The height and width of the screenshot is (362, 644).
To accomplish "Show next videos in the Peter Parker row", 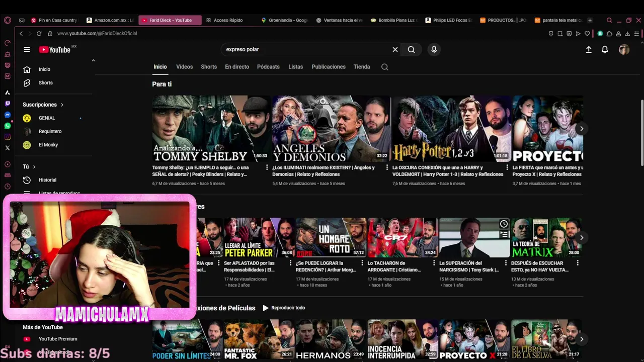I will click(x=581, y=237).
